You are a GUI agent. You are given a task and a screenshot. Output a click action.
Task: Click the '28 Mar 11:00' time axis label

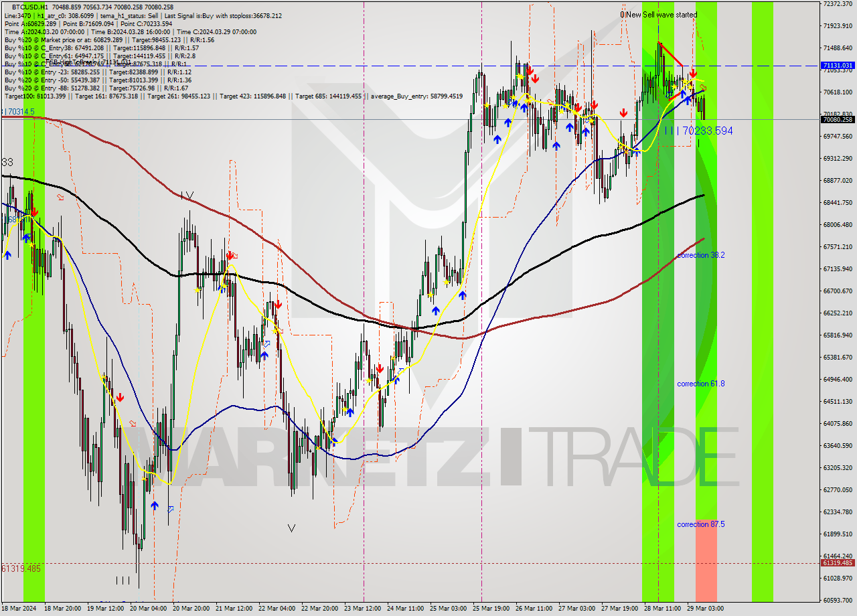tap(663, 609)
